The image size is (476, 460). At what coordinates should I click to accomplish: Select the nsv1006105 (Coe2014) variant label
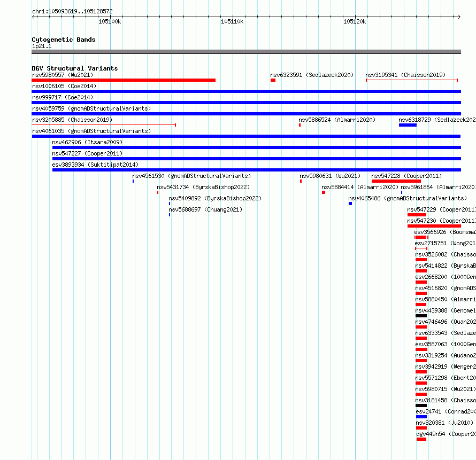click(x=64, y=86)
